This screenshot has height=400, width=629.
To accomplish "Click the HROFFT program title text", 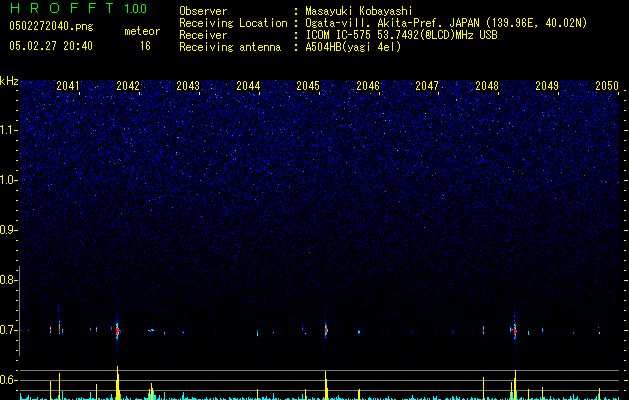I will click(x=62, y=8).
